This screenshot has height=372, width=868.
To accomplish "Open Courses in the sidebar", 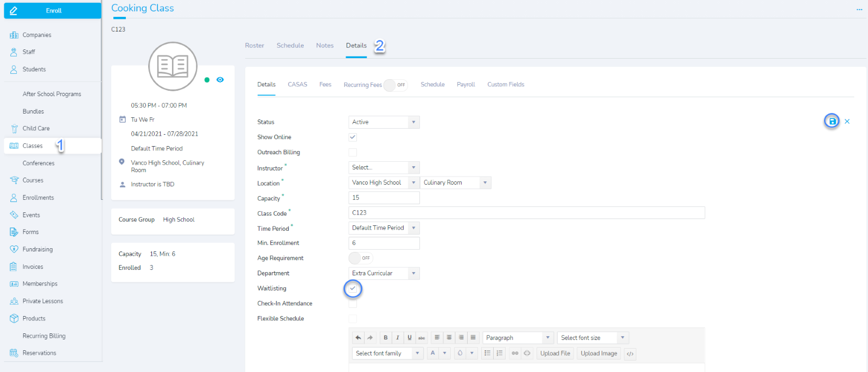I will (x=33, y=180).
